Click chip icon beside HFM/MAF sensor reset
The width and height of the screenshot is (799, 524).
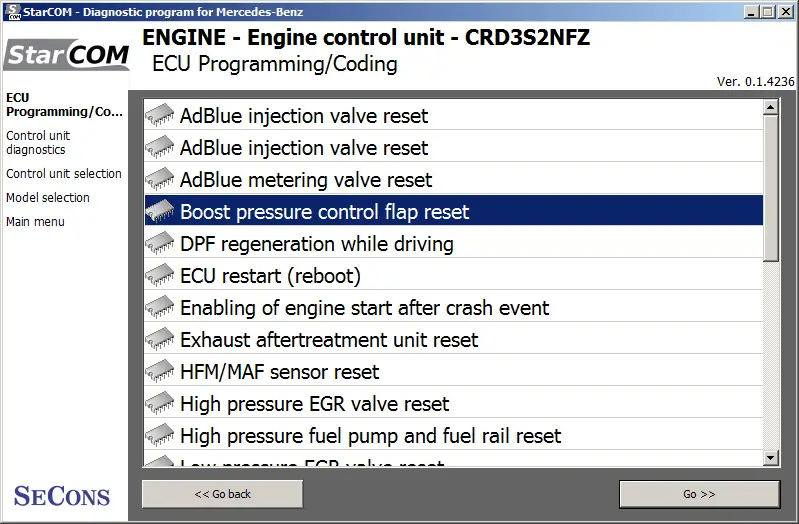tap(159, 372)
